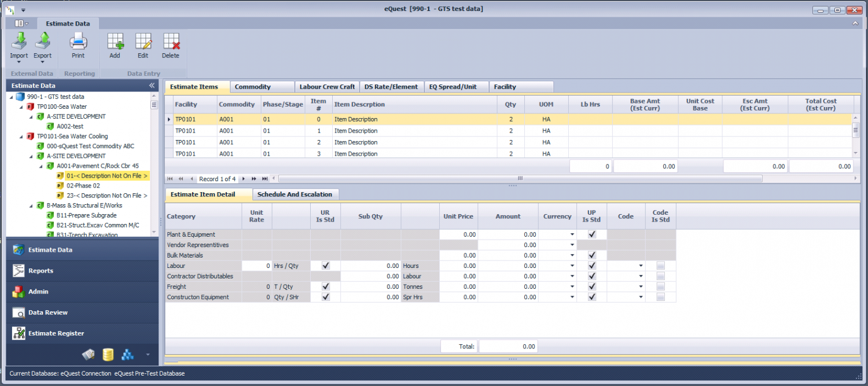Uncheck UP Is Std for Plant & Equipment

591,234
